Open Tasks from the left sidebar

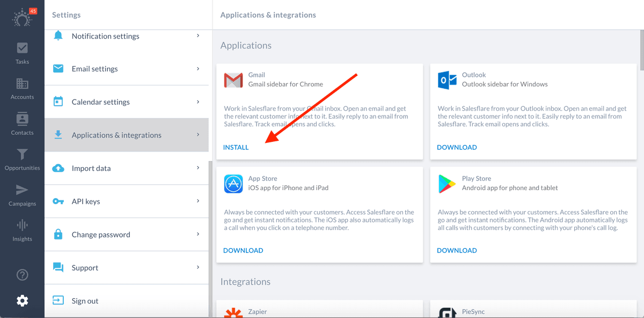22,53
